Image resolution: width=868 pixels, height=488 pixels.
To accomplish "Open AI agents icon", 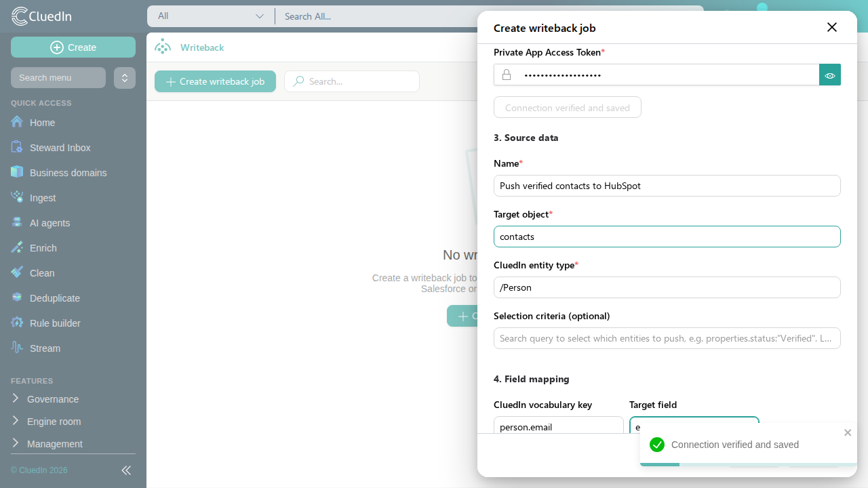I will (x=17, y=222).
